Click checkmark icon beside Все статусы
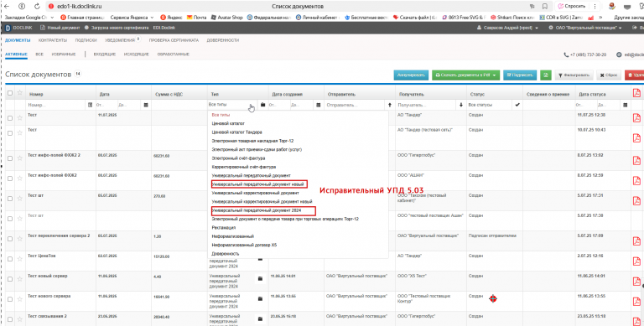 (517, 105)
